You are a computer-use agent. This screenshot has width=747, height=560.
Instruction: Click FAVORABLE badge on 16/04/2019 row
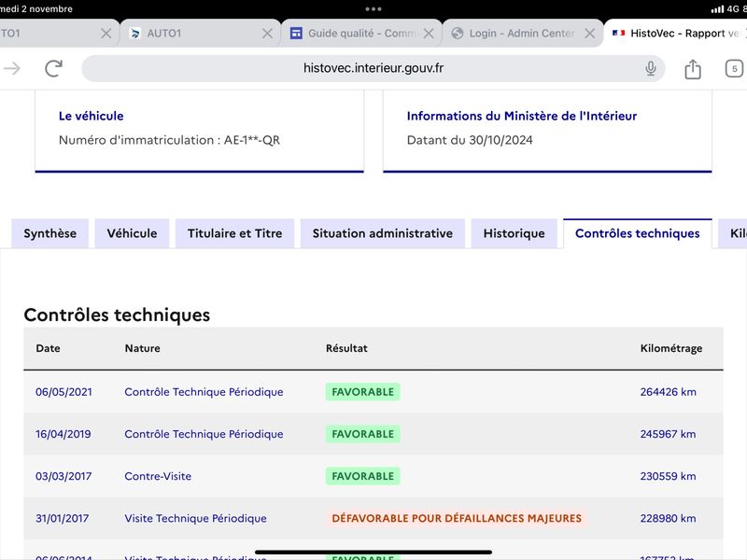[x=363, y=434]
